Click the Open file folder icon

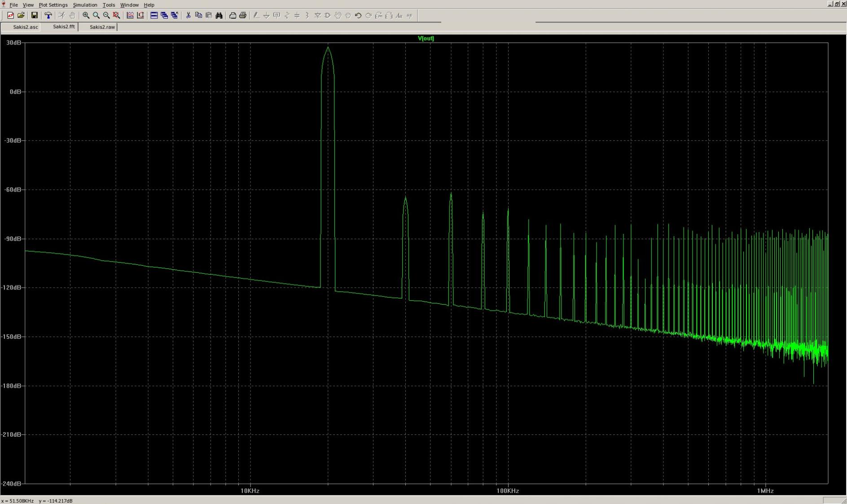pyautogui.click(x=21, y=16)
